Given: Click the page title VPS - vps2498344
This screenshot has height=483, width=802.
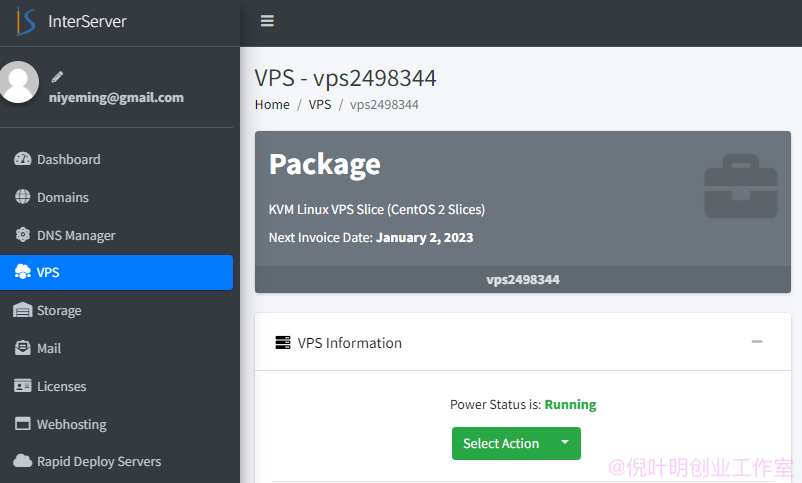Looking at the screenshot, I should (345, 78).
